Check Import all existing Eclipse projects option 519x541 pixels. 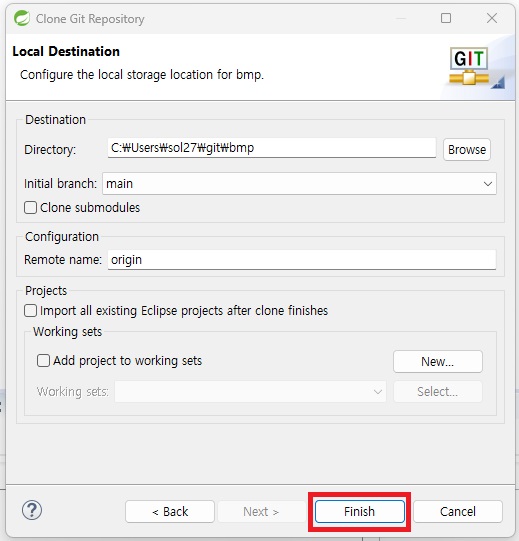30,311
